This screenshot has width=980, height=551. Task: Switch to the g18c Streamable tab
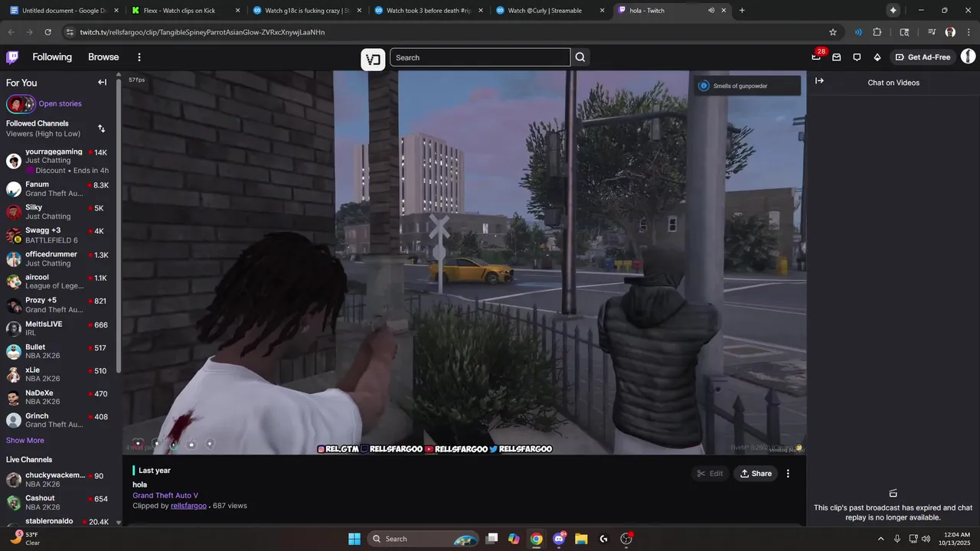[x=306, y=11]
